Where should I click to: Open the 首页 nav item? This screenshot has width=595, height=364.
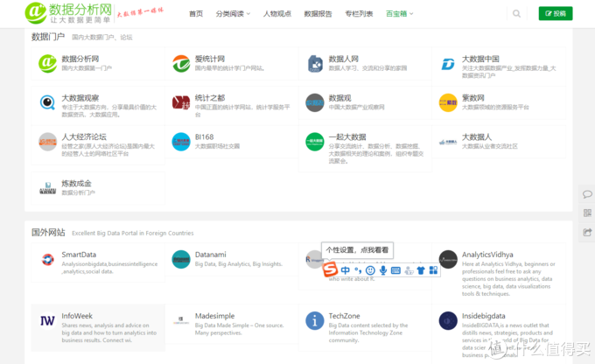click(196, 14)
